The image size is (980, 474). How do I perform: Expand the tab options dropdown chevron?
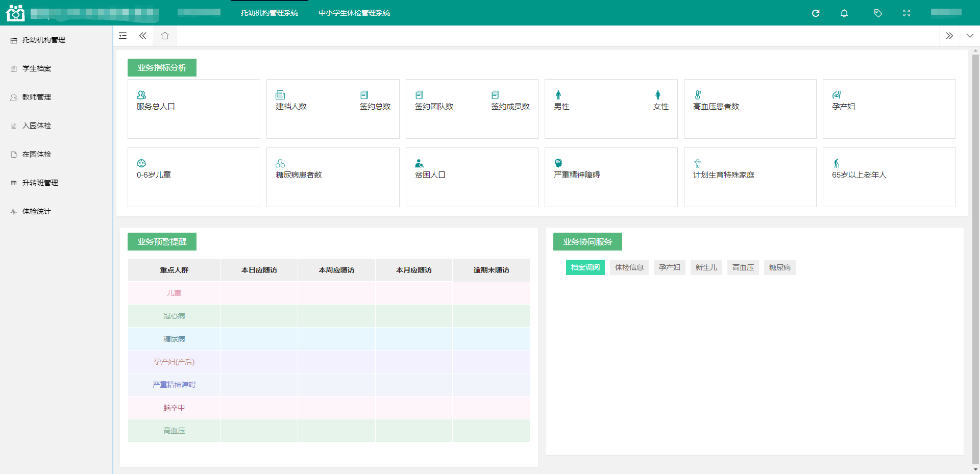[970, 36]
